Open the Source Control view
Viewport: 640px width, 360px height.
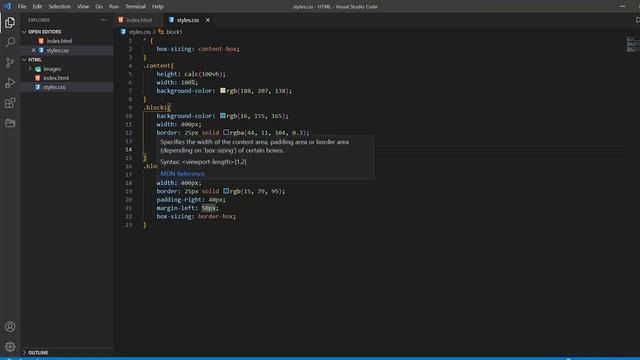click(10, 62)
